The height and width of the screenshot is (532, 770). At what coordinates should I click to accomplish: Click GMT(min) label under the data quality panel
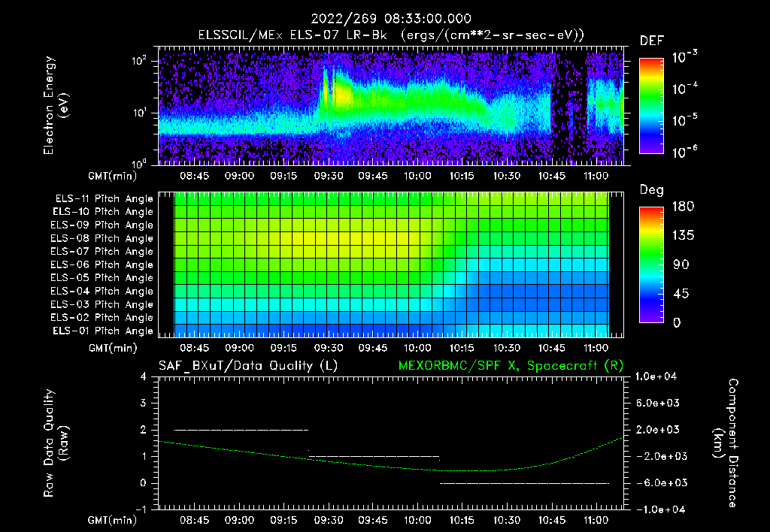click(x=113, y=520)
